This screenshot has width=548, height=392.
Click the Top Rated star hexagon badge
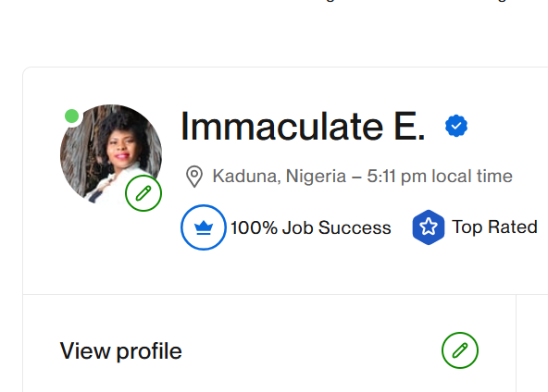click(428, 227)
